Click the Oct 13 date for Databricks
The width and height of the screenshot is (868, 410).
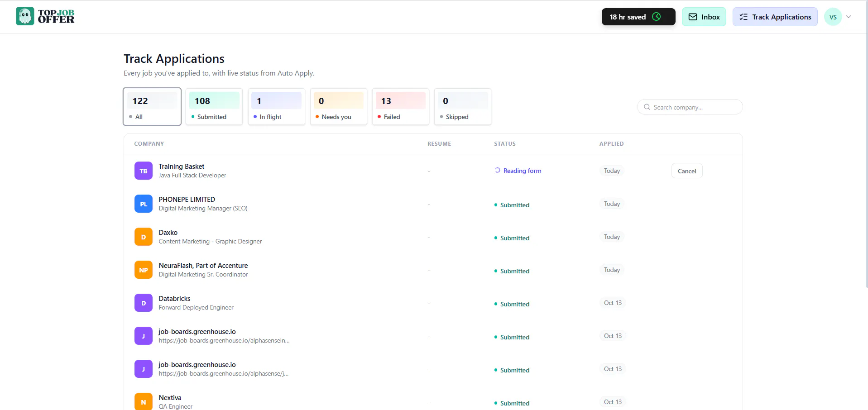pos(613,303)
